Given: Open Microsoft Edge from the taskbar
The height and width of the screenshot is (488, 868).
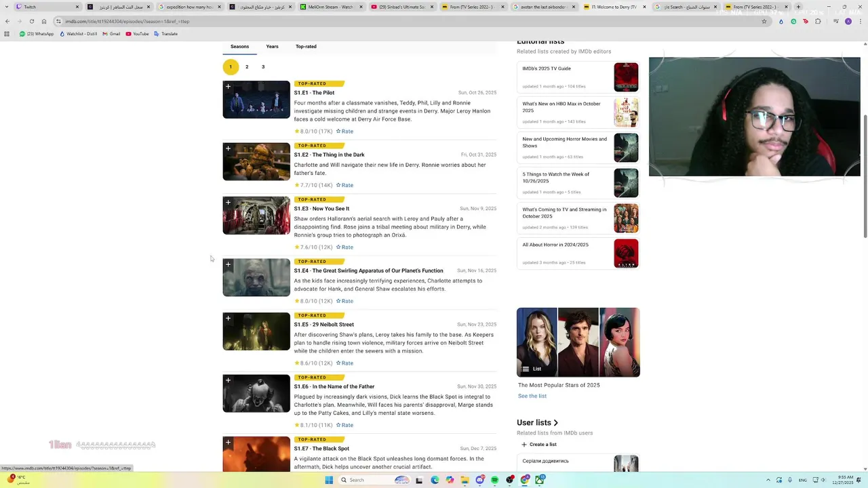Looking at the screenshot, I should (435, 480).
